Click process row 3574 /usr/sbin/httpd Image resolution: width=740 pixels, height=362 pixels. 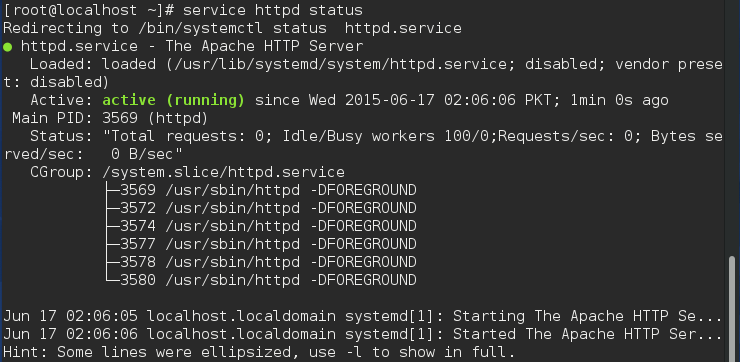pyautogui.click(x=268, y=226)
